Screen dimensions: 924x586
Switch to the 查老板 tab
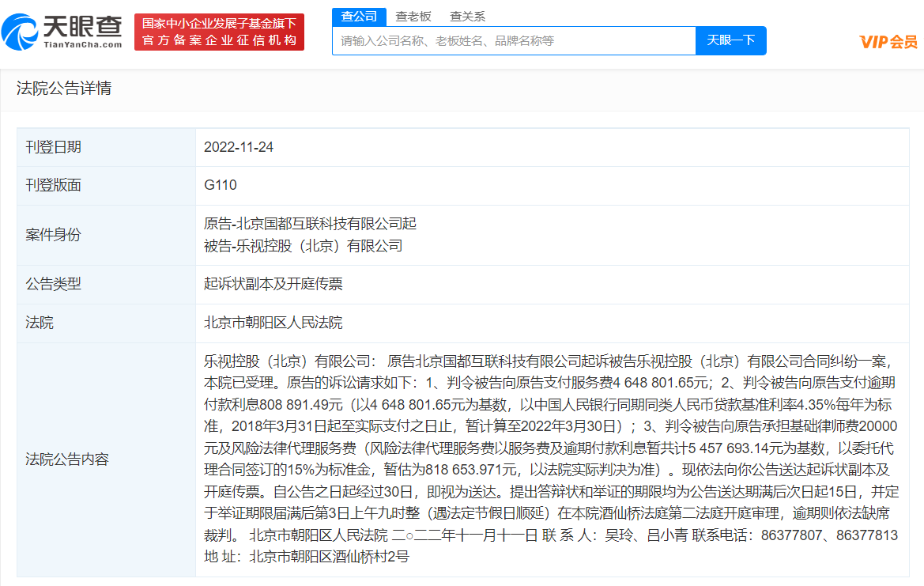click(413, 17)
